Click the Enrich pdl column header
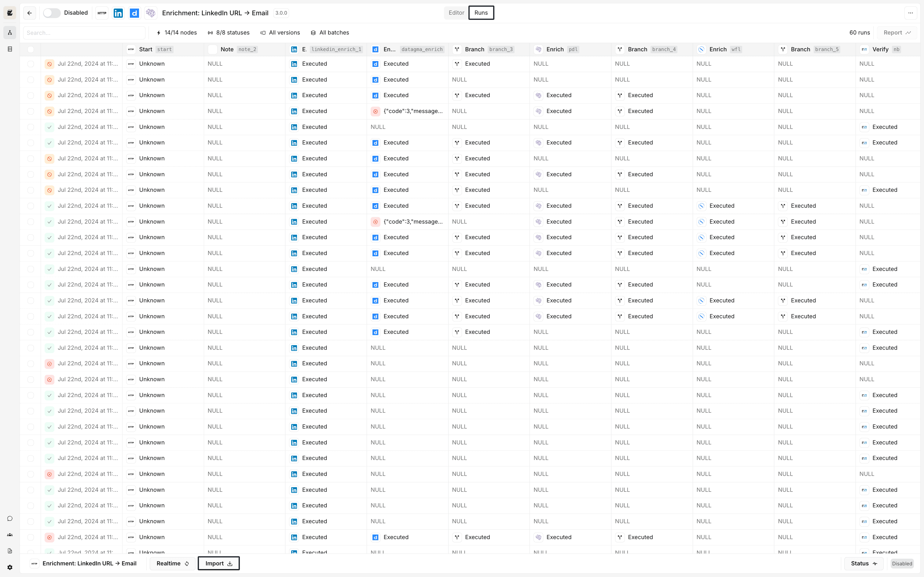The width and height of the screenshot is (924, 577). tap(570, 49)
